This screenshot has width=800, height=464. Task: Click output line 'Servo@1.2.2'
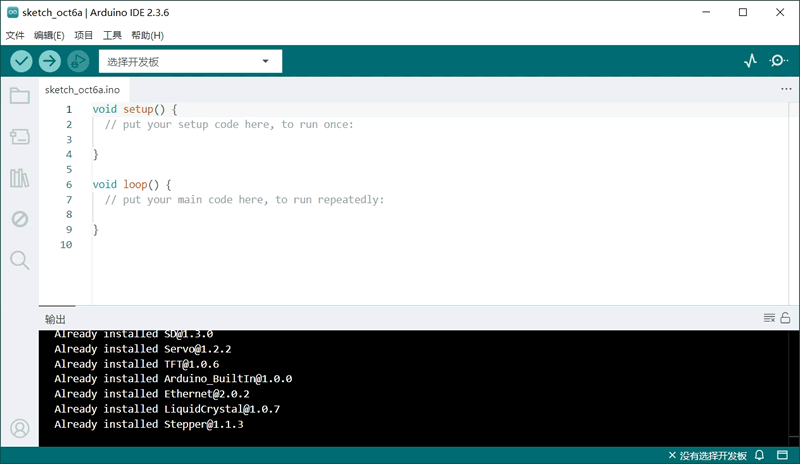point(143,349)
